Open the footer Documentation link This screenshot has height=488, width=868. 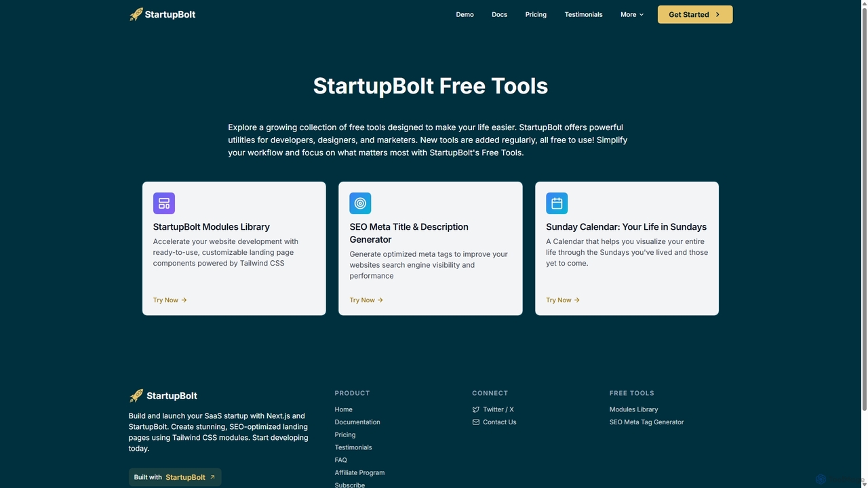click(357, 422)
